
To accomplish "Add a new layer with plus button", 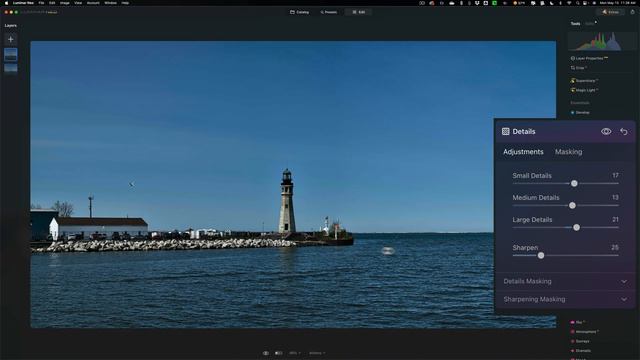I will click(11, 39).
